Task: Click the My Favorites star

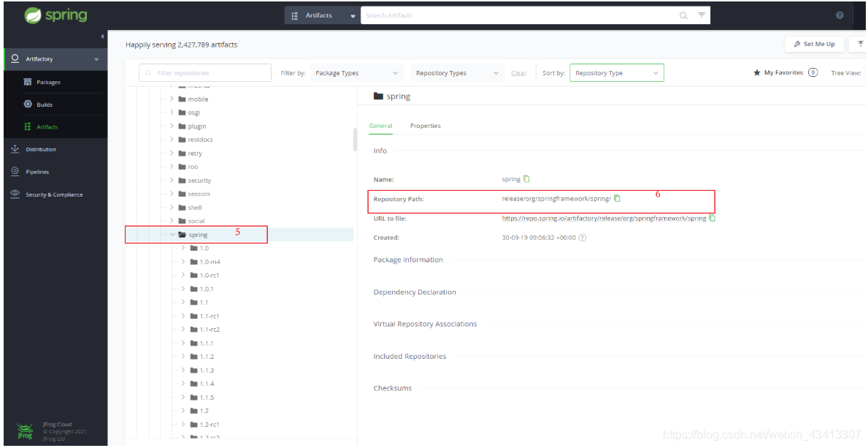Action: 757,72
